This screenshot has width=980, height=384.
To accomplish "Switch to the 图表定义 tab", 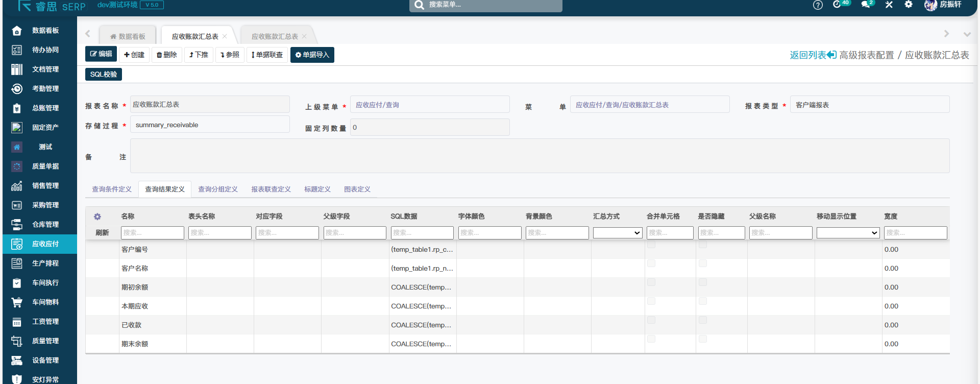I will pyautogui.click(x=357, y=189).
